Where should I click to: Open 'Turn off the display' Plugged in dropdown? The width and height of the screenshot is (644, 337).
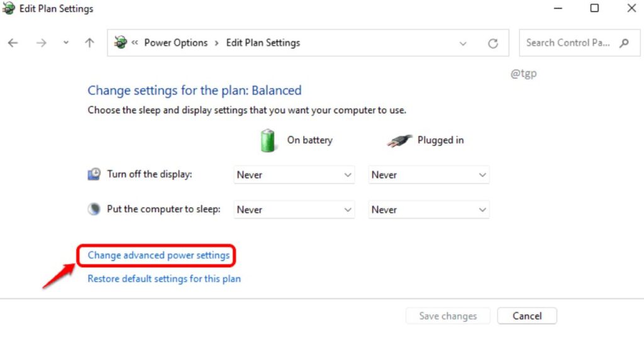coord(429,175)
